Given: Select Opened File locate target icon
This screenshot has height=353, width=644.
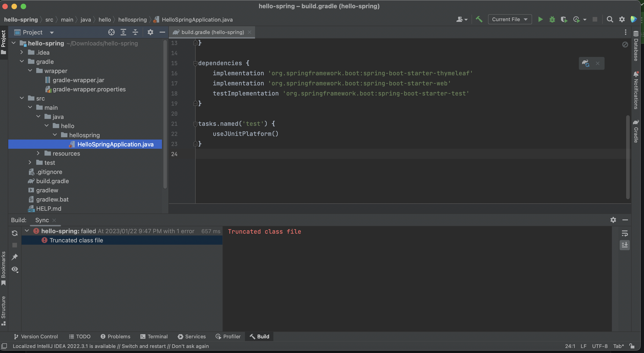Looking at the screenshot, I should pos(111,32).
